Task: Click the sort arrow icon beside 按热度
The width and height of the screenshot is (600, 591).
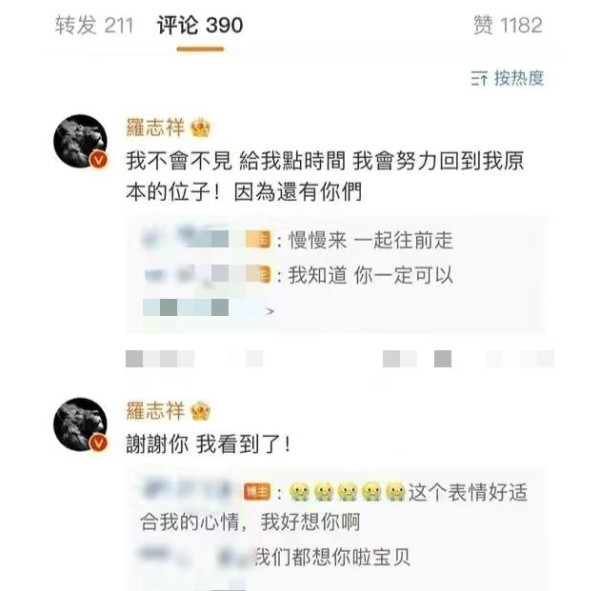Action: coord(479,78)
